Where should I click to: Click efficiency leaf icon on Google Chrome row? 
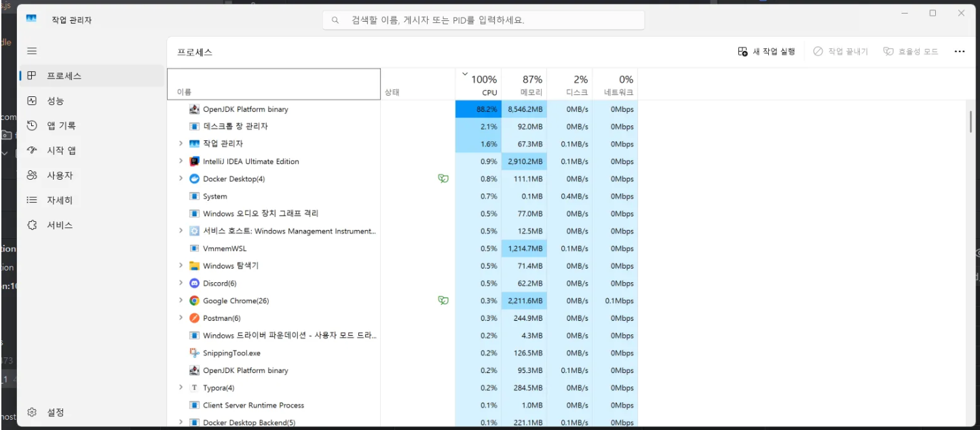tap(443, 300)
